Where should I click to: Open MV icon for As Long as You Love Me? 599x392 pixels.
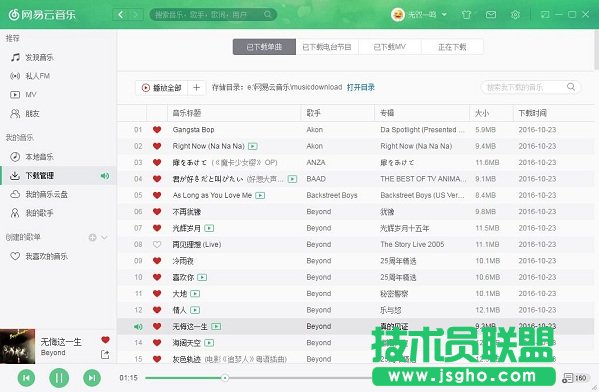260,196
